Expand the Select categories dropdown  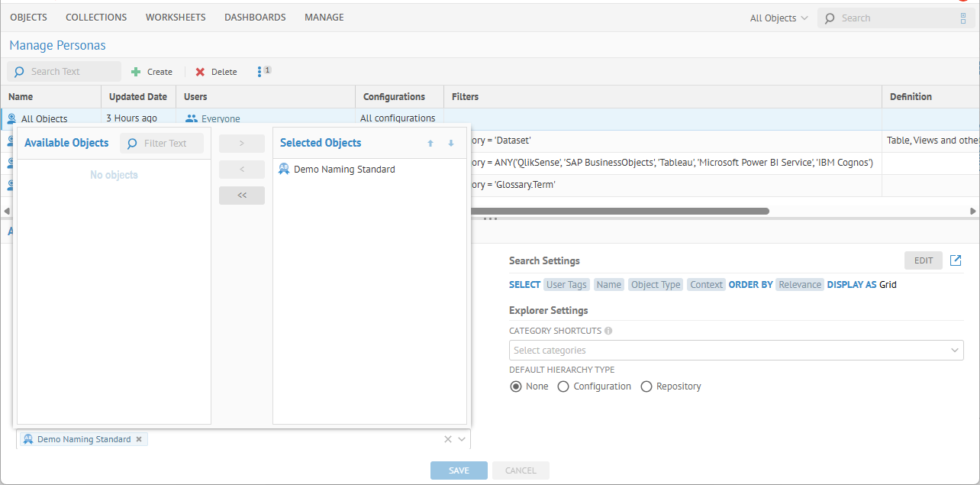pos(956,351)
